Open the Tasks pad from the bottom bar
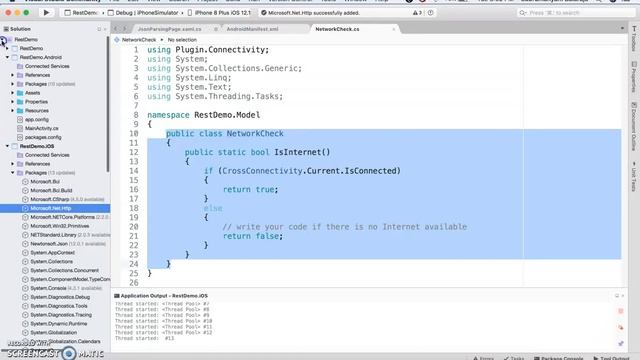This screenshot has height=360, width=640. pos(514,358)
